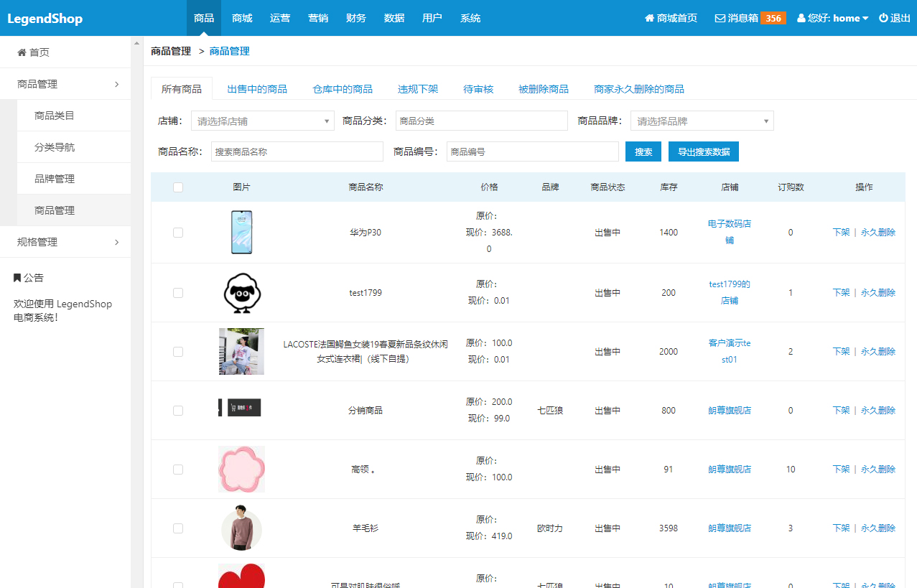Screen dimensions: 917x588
Task: Open the 系统 top menu
Action: (470, 18)
